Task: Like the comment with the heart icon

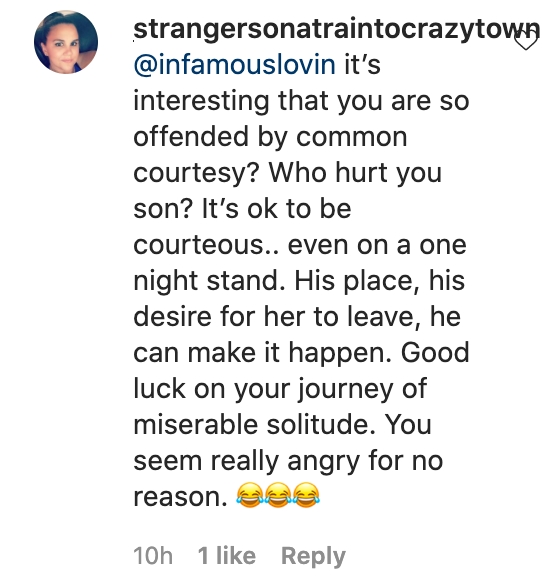Action: tap(525, 40)
